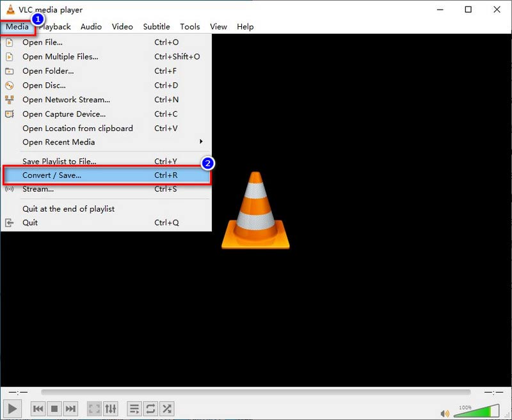
Task: Open the Subtitle menu
Action: 156,27
